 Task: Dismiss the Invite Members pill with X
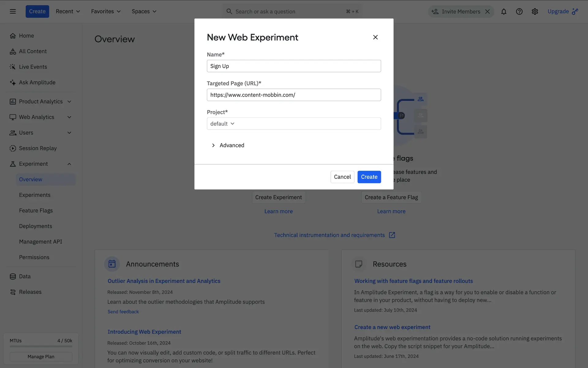[488, 11]
